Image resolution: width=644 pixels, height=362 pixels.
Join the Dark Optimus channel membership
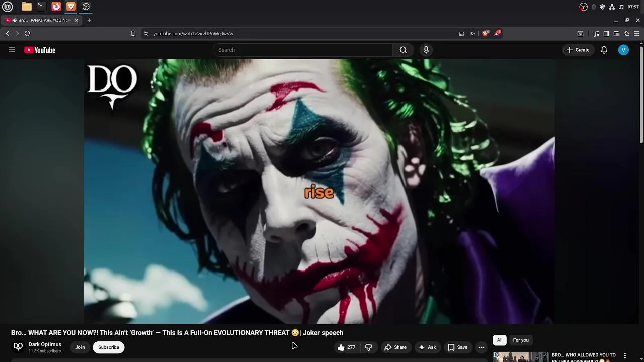(80, 347)
